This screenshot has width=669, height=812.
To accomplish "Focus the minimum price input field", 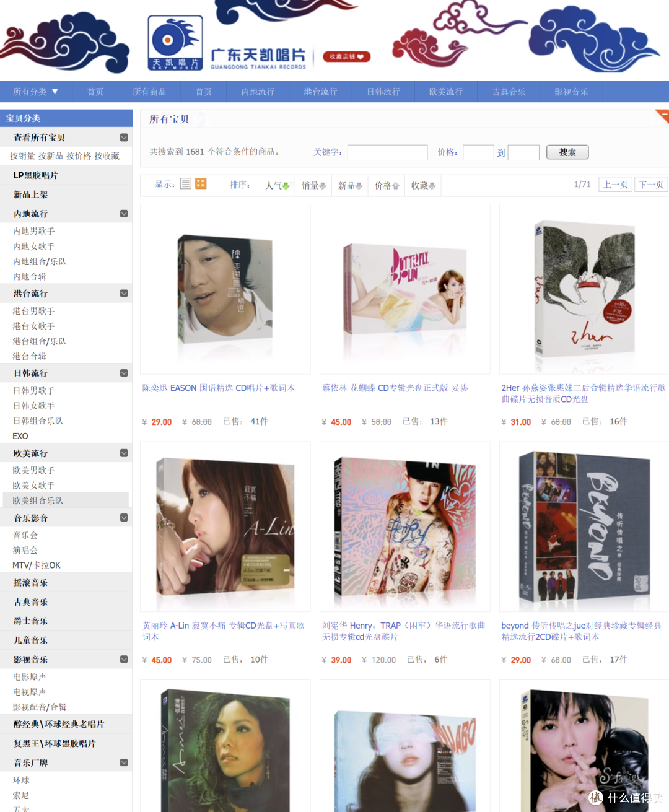I will point(478,152).
